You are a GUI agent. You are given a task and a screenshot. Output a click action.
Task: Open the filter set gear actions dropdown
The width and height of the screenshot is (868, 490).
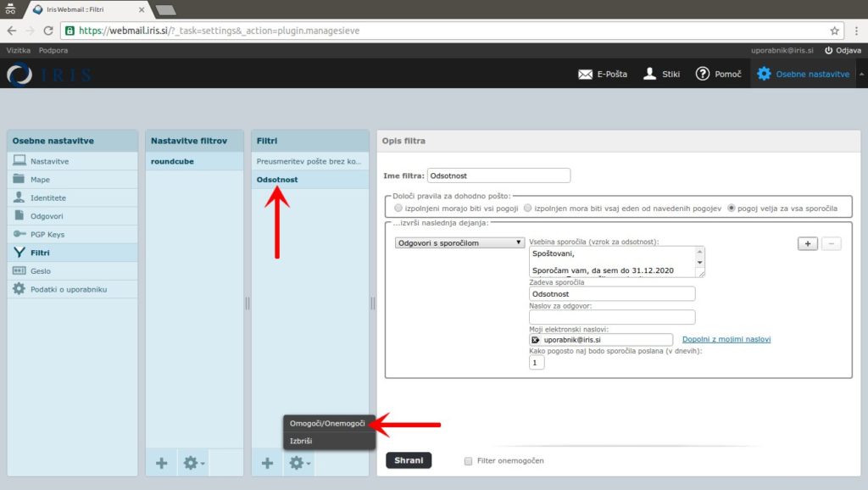(194, 463)
